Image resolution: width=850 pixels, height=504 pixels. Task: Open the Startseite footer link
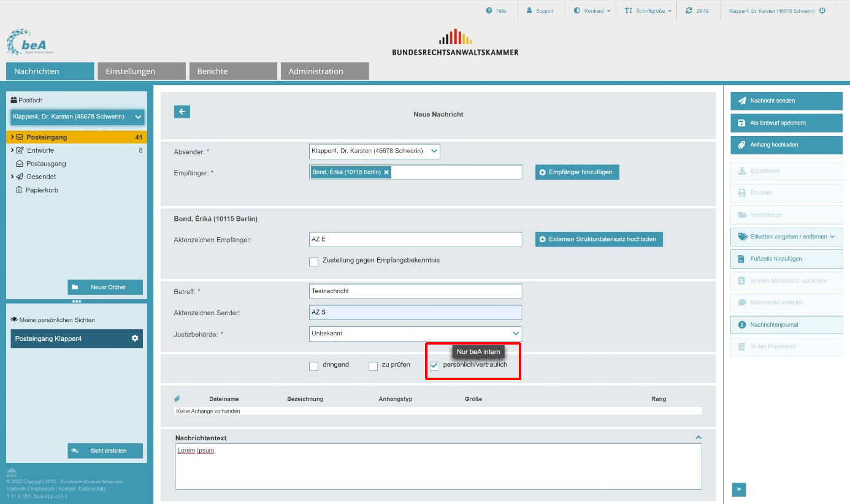pyautogui.click(x=17, y=489)
